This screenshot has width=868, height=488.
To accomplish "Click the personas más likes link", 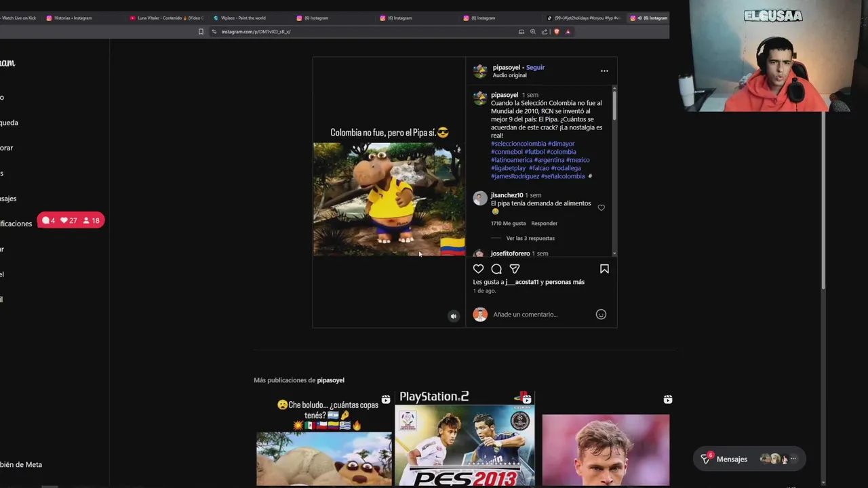I will [x=566, y=282].
